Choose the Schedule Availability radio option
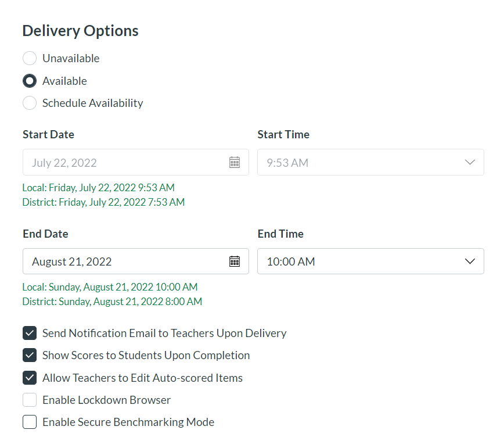The width and height of the screenshot is (504, 437). point(30,103)
